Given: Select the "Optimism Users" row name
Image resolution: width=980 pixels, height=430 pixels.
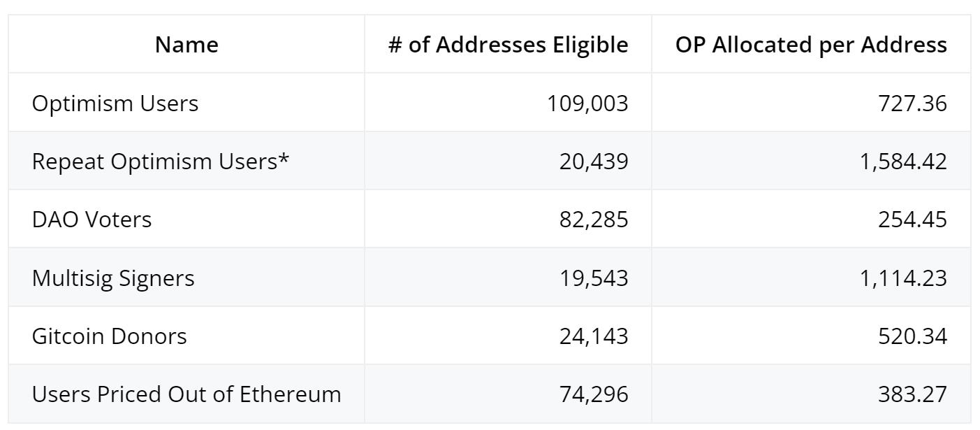Looking at the screenshot, I should pyautogui.click(x=115, y=103).
